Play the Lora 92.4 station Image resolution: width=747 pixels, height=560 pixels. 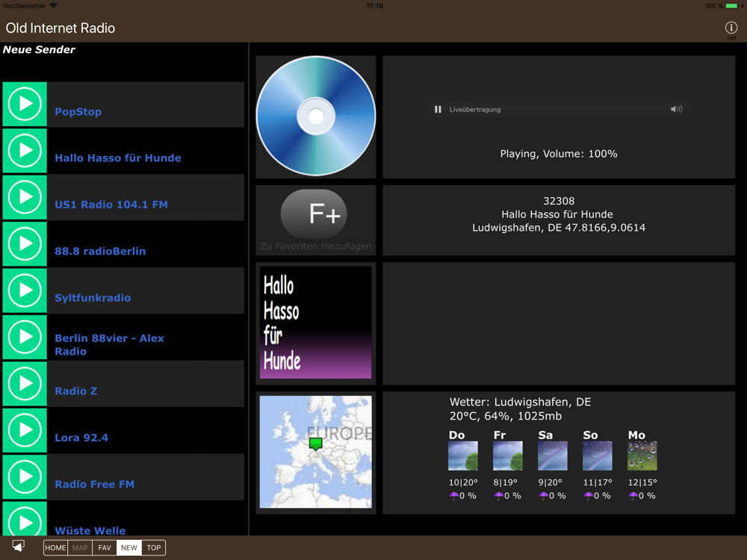point(25,431)
